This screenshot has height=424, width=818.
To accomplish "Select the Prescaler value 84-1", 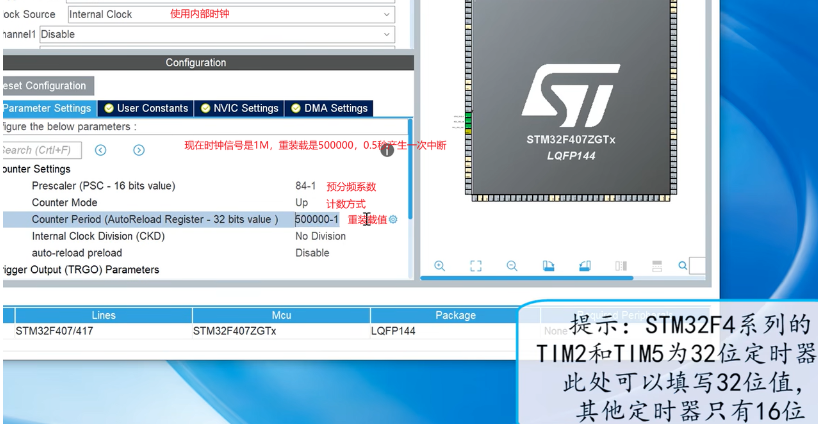I will 306,186.
